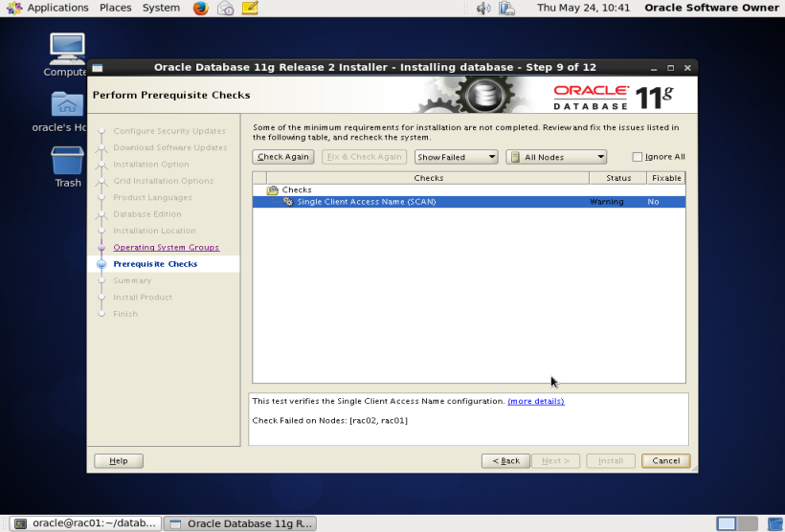785x532 pixels.
Task: Go to Operating System Groups step
Action: click(166, 248)
